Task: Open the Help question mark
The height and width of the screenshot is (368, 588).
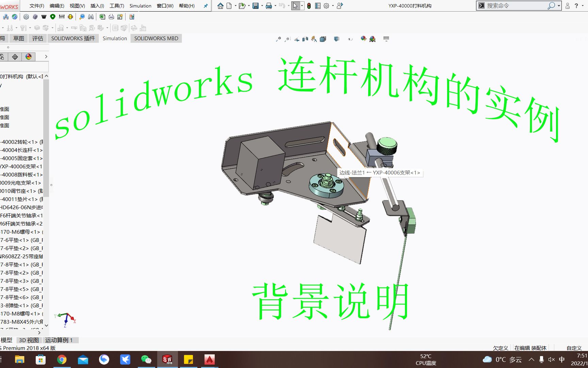Action: [576, 6]
